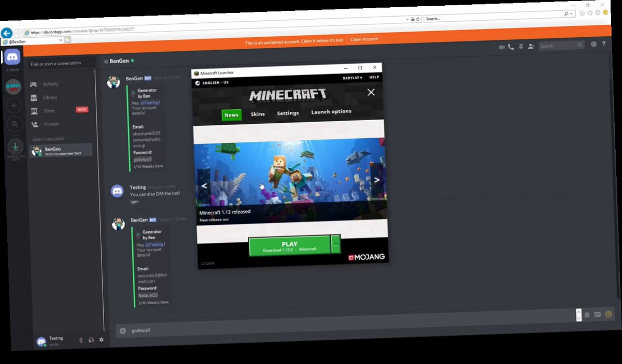The height and width of the screenshot is (364, 622).
Task: Open the pinned messages panel
Action: (x=520, y=46)
